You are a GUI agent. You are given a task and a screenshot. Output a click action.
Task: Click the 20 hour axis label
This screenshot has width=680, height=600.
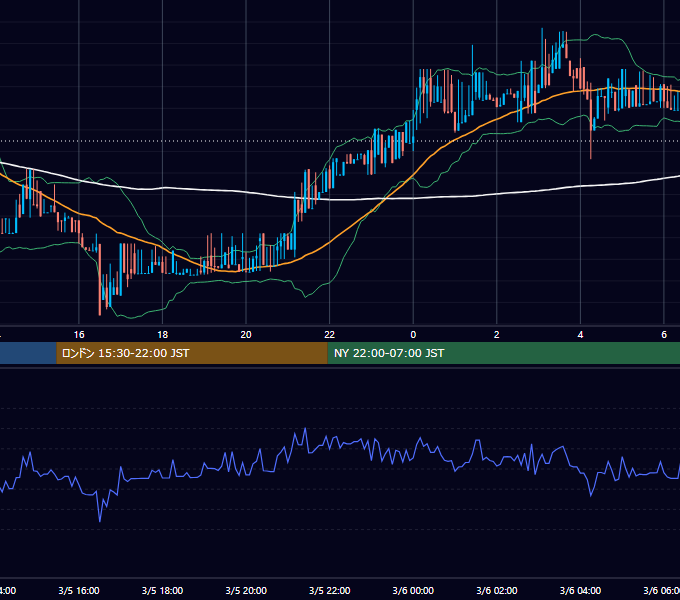pos(246,335)
